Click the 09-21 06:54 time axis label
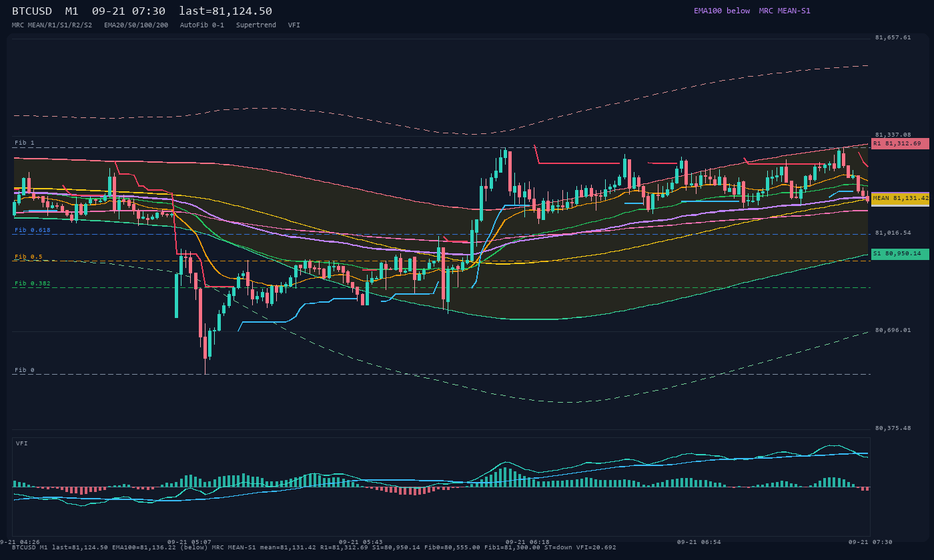This screenshot has width=934, height=560. [699, 542]
